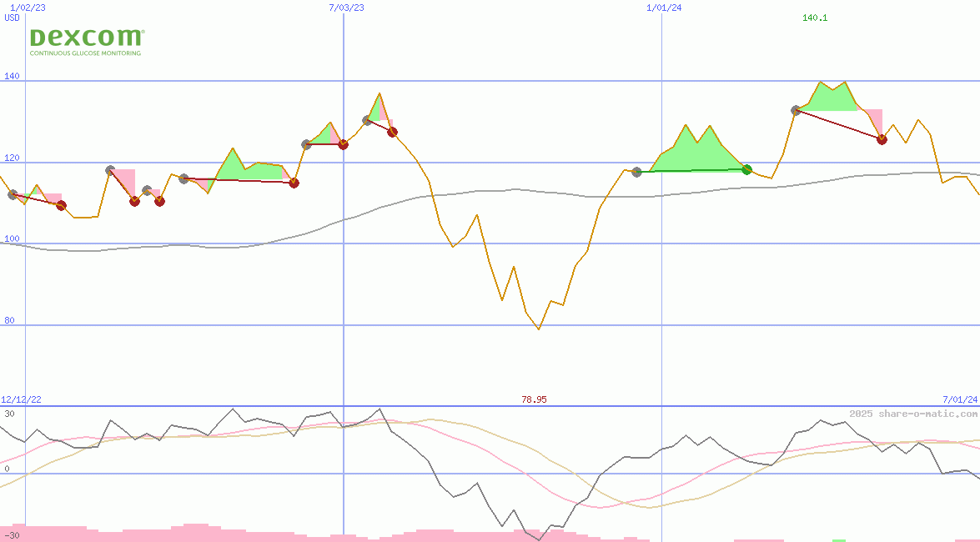
Task: Click the leftmost gray trade-entry marker
Action: point(13,194)
